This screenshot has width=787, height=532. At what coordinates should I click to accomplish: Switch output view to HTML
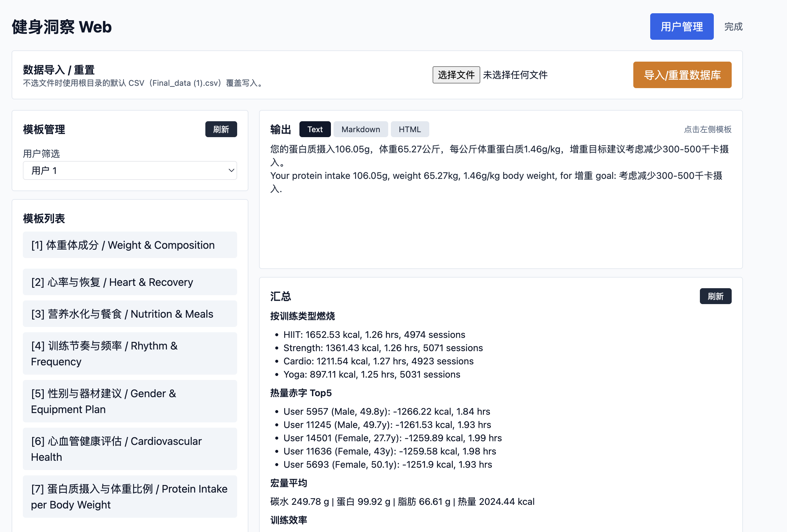click(410, 129)
